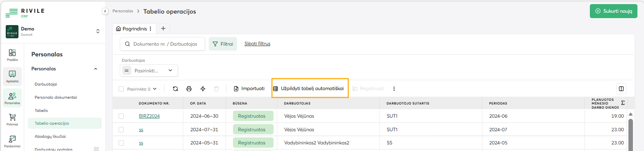
Task: Open the Pradžia home sidebar icon
Action: click(12, 55)
